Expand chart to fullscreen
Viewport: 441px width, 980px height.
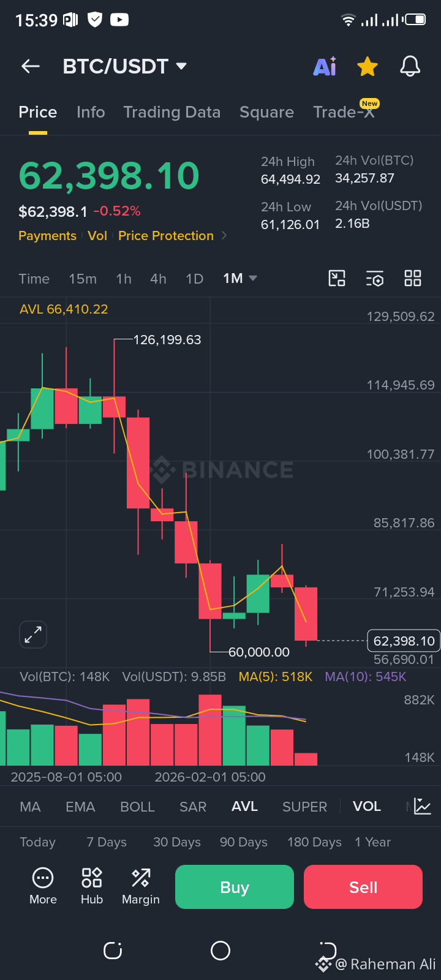click(x=33, y=635)
